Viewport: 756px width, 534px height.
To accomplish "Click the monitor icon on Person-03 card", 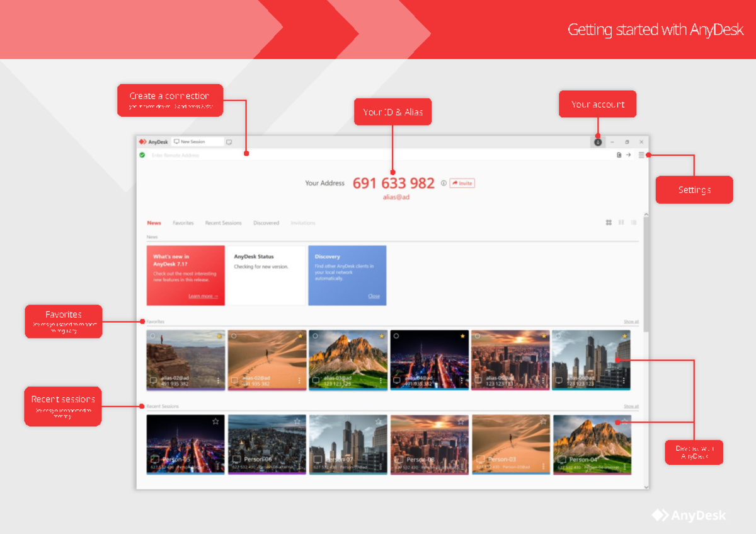I will [x=481, y=460].
